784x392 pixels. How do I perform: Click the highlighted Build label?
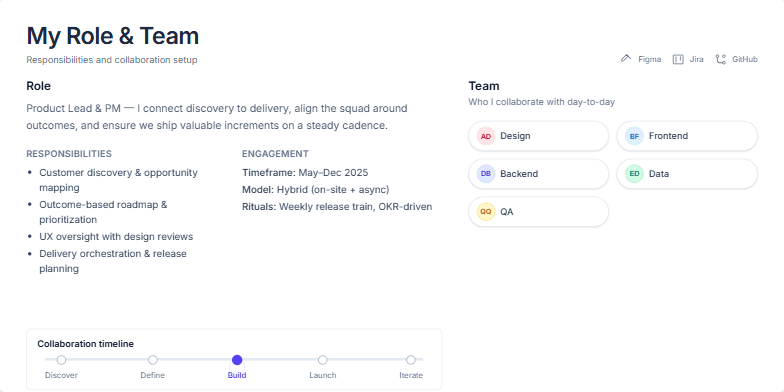coord(237,376)
